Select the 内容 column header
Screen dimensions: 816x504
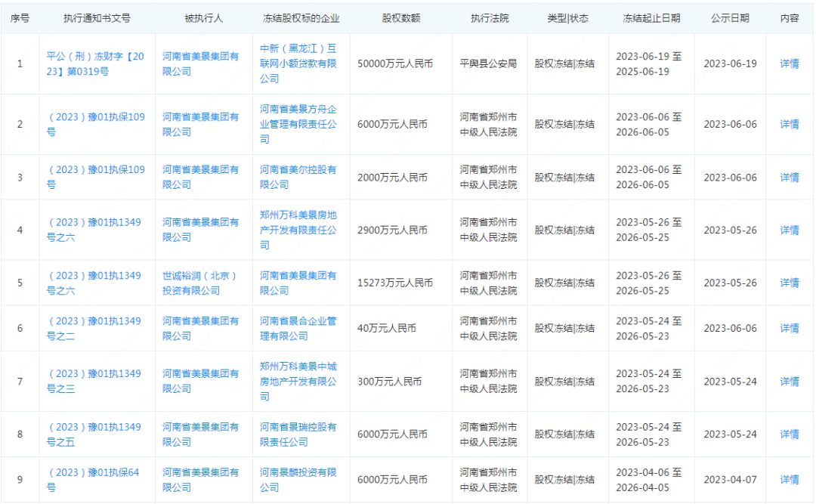pyautogui.click(x=790, y=18)
